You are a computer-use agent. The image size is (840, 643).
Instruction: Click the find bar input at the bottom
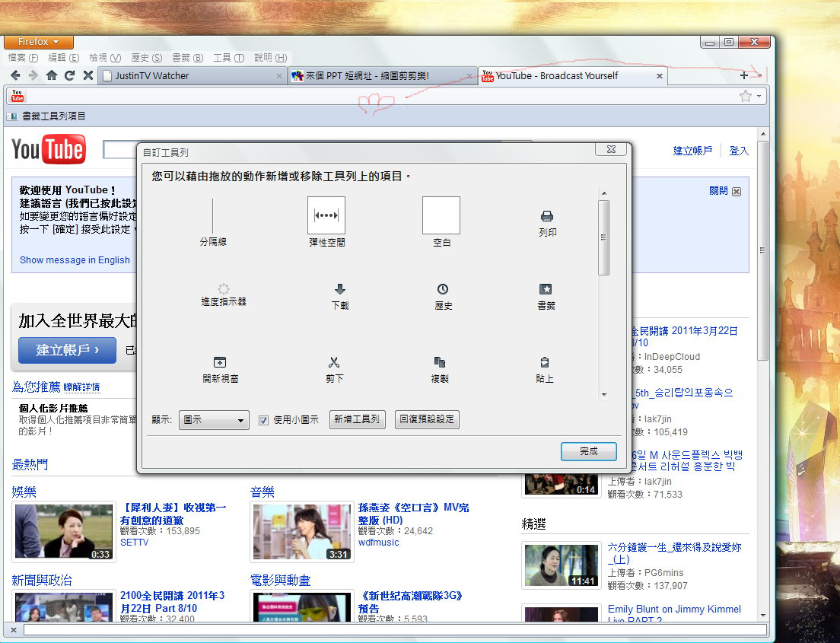396,630
